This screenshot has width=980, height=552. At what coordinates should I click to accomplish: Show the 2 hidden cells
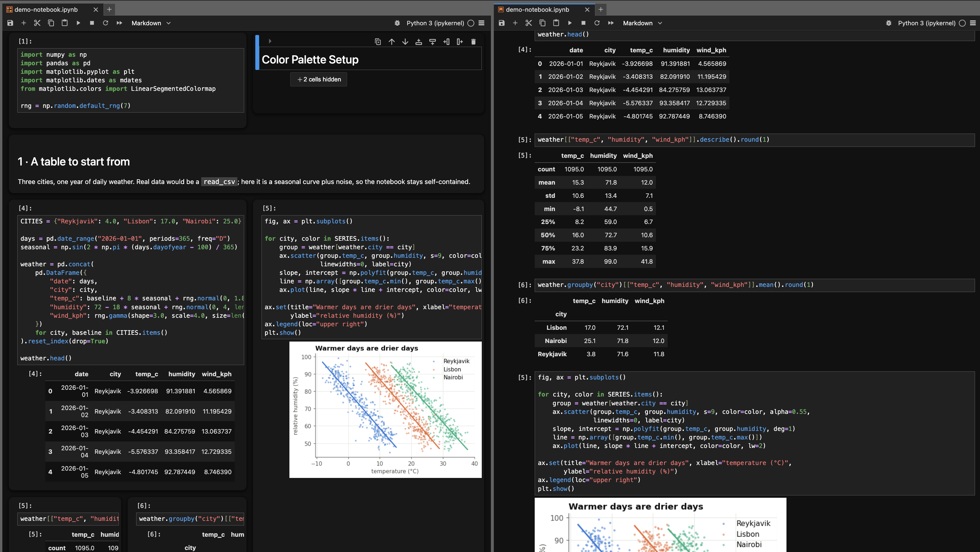coord(319,79)
